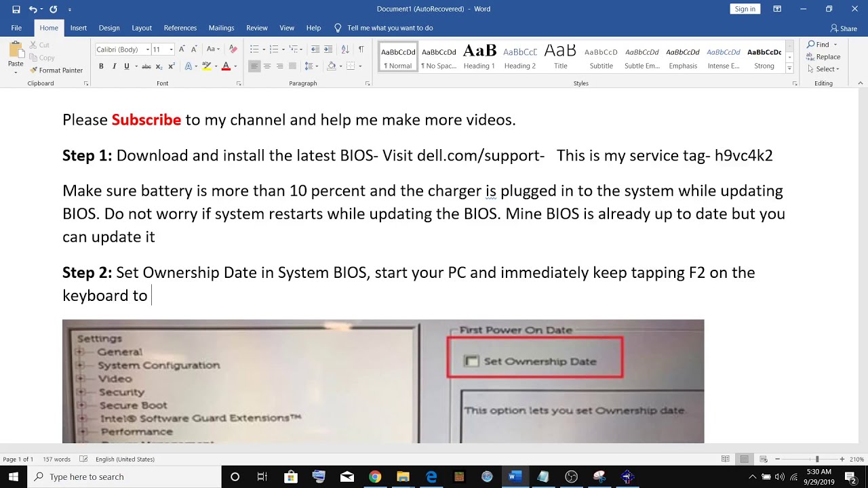Viewport: 868px width, 488px height.
Task: Switch to Web Layout view in status bar
Action: [x=762, y=460]
